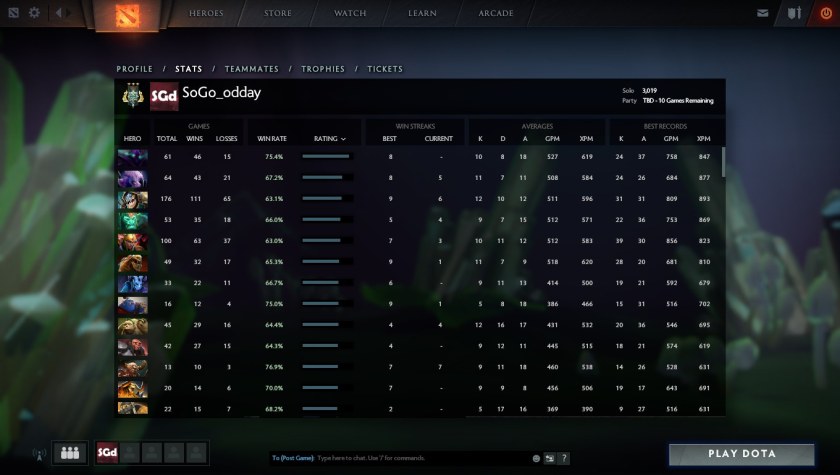The height and width of the screenshot is (475, 840).
Task: Toggle the voice chat broadcast icon
Action: pos(39,454)
